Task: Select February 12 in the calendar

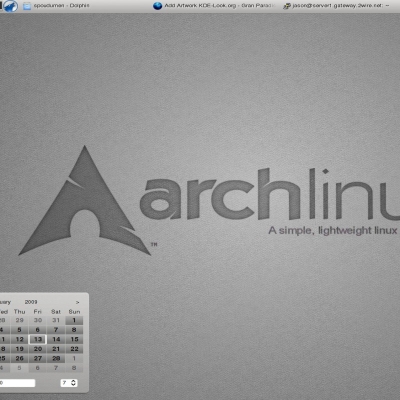Action: pos(19,339)
